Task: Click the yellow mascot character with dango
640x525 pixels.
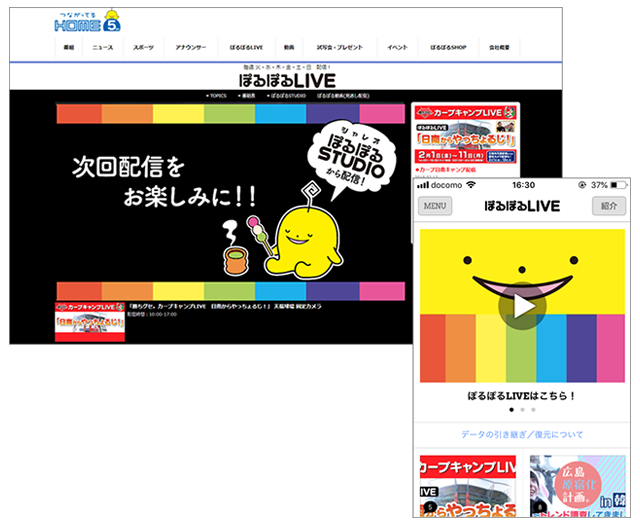Action: pos(302,241)
